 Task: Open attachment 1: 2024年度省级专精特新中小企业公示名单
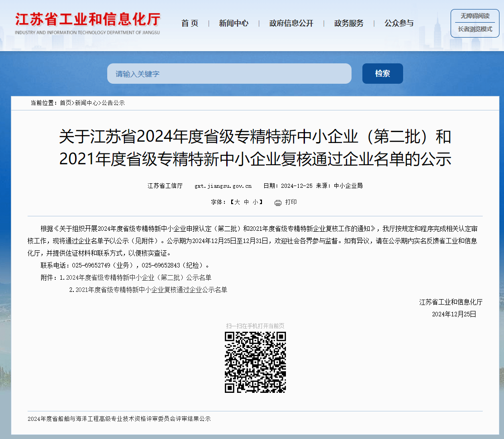137,278
